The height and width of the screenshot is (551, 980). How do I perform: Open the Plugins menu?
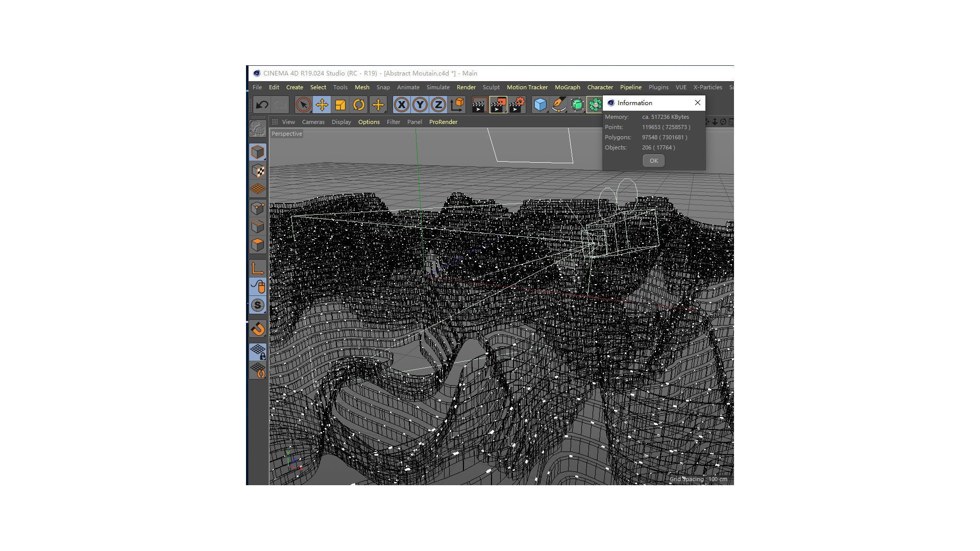[658, 87]
